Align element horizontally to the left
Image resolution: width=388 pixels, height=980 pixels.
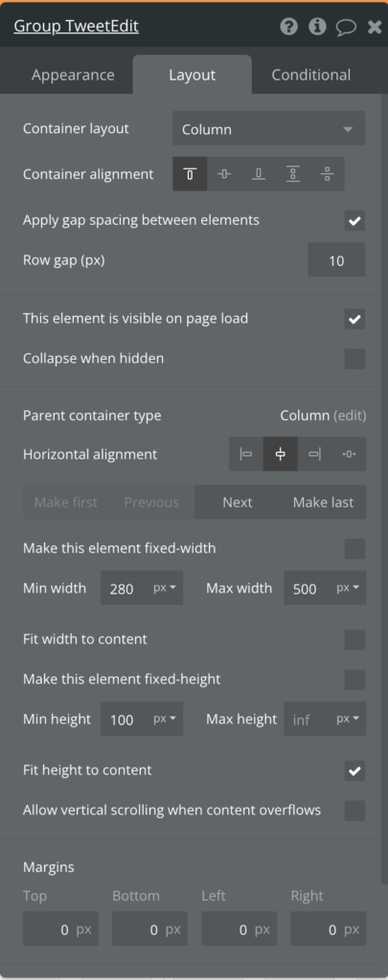pos(246,454)
